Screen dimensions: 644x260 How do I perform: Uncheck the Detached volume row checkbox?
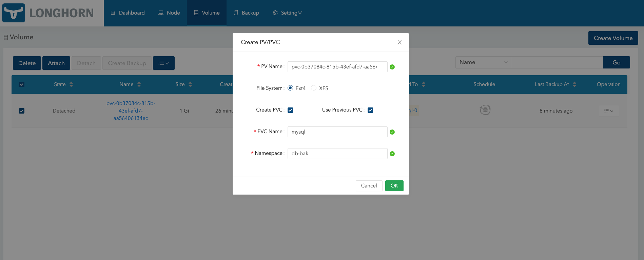click(22, 111)
